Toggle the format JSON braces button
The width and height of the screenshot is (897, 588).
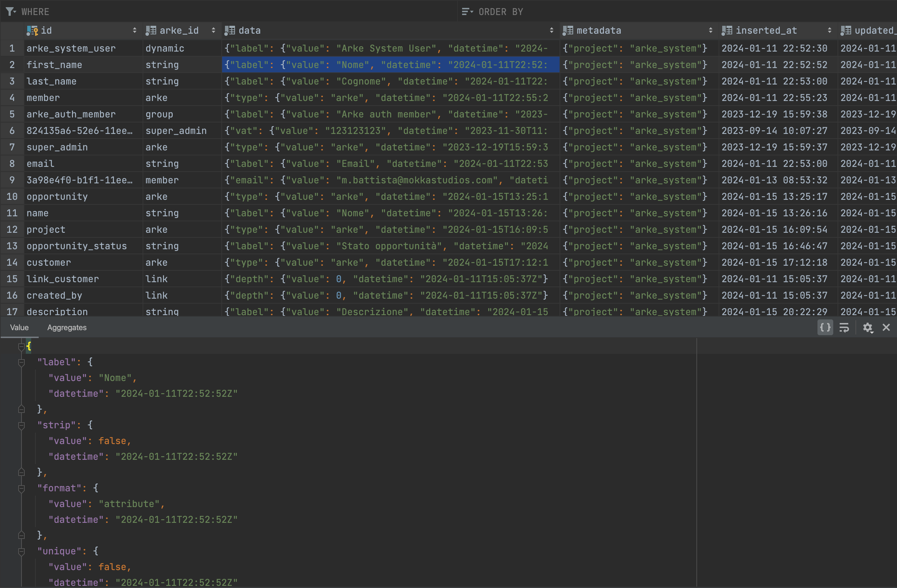[825, 327]
